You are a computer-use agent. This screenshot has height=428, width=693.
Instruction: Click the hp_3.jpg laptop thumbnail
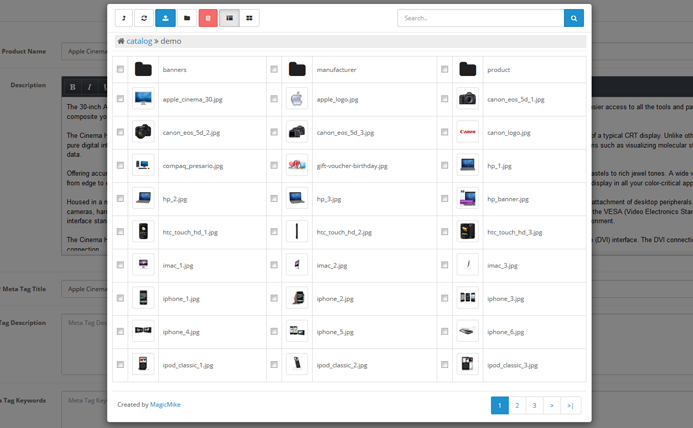[297, 198]
